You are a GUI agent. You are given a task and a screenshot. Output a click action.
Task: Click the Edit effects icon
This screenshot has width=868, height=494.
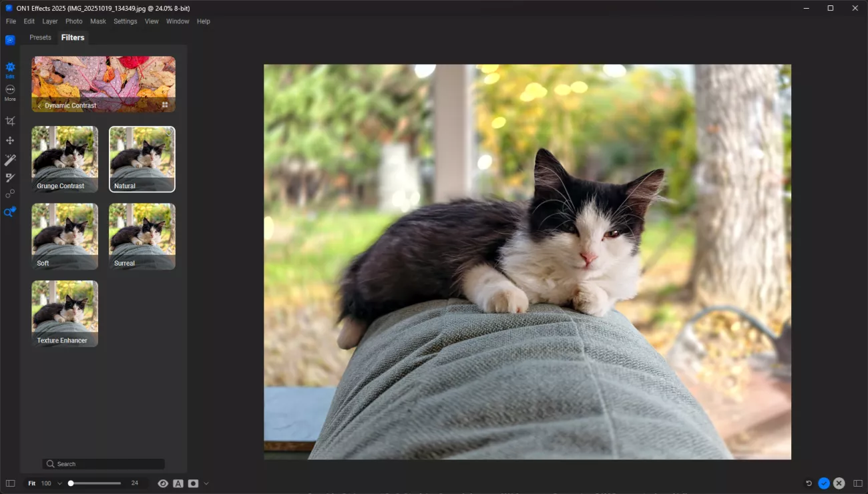tap(10, 67)
